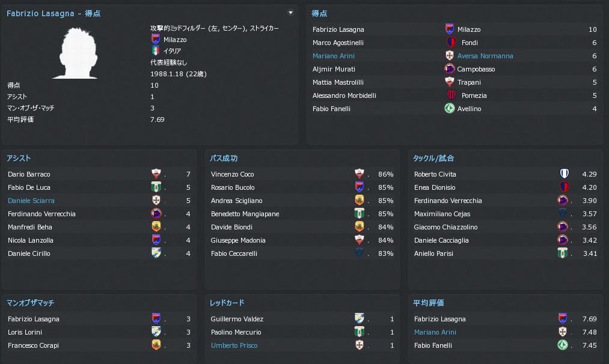This screenshot has height=364, width=609.
Task: Click the アシスト panel heading
Action: point(19,158)
